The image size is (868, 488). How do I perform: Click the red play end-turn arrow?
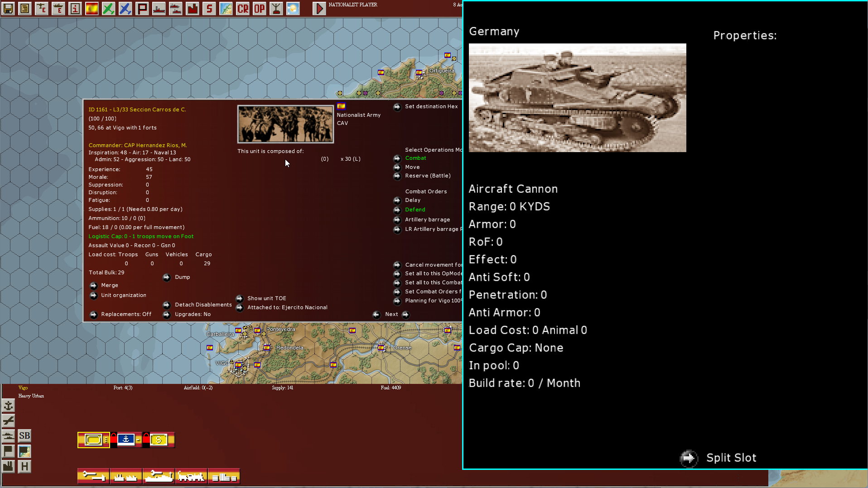click(x=319, y=8)
